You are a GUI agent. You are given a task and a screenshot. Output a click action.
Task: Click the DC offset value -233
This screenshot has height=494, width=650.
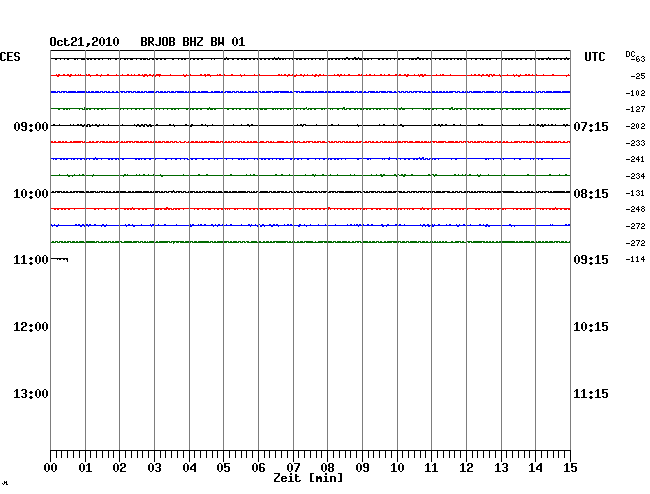click(x=635, y=143)
